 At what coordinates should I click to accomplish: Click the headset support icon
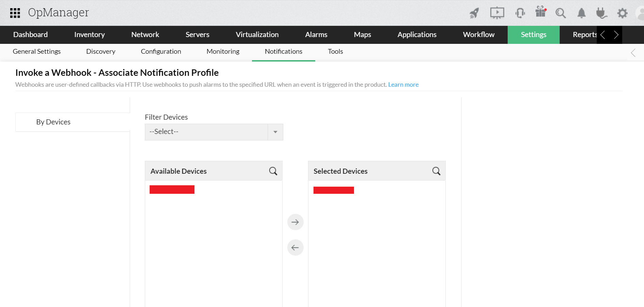[520, 13]
